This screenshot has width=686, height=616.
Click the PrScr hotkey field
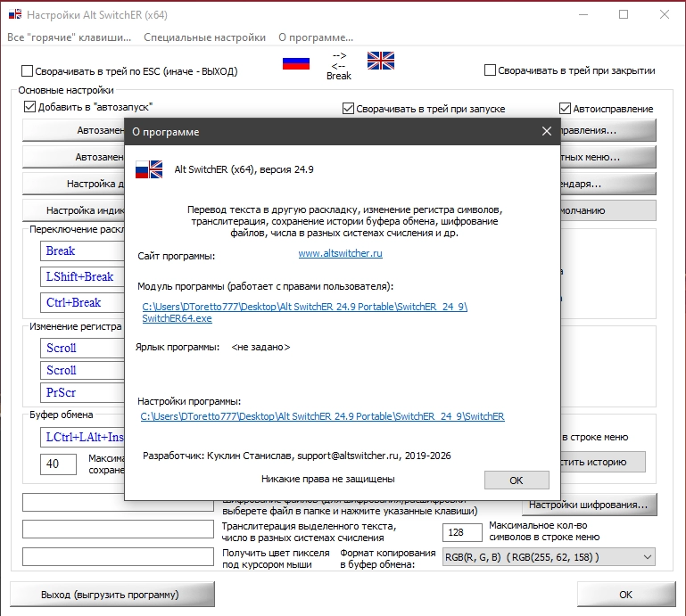82,392
